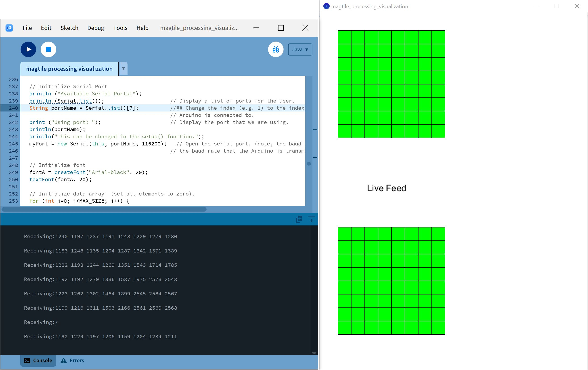Open the File menu

(27, 28)
